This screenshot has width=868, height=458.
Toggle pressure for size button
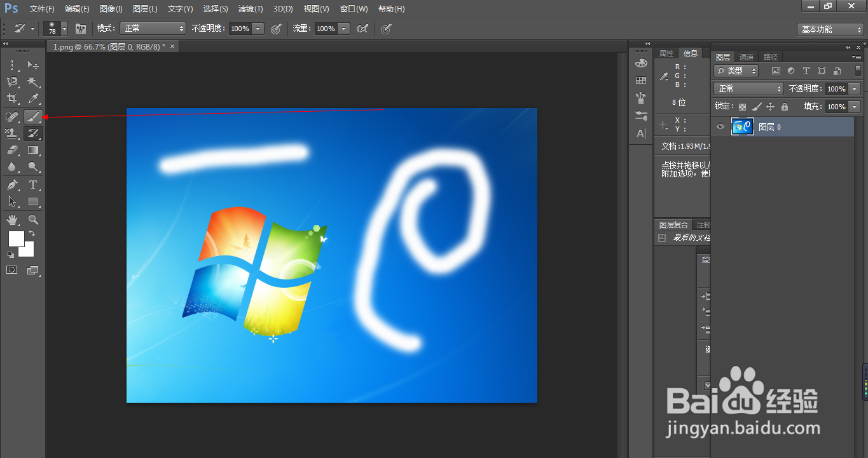click(x=386, y=29)
